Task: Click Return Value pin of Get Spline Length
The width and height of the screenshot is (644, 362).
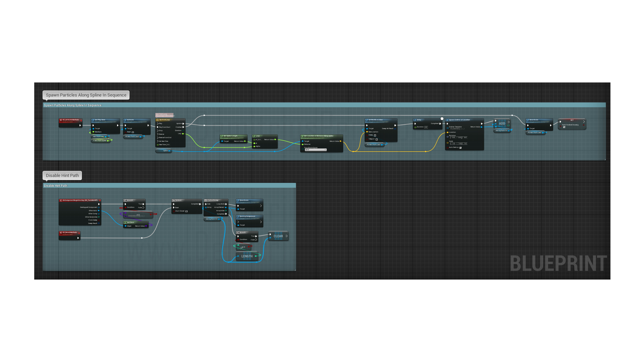Action: pyautogui.click(x=245, y=141)
